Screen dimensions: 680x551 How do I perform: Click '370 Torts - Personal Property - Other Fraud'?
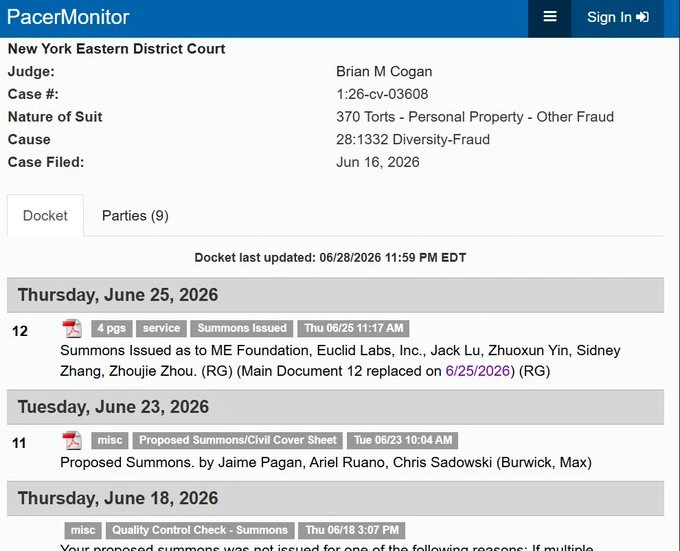click(x=475, y=117)
